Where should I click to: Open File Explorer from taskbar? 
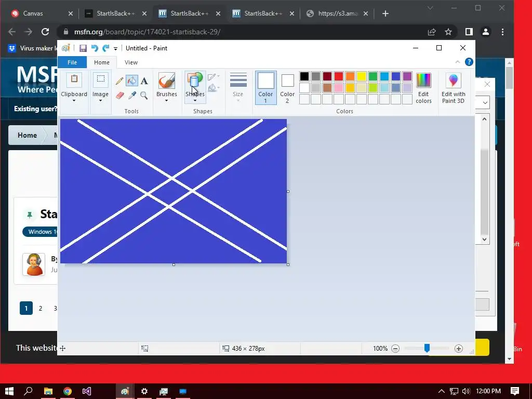coord(48,391)
